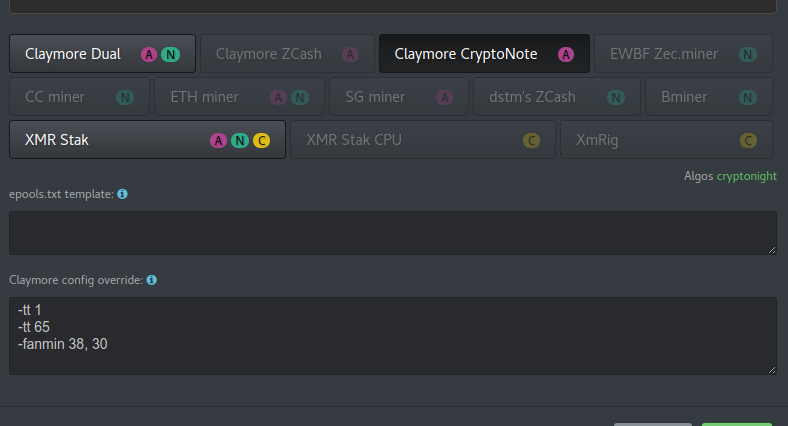Grab the config override resize handle
The width and height of the screenshot is (788, 426).
coord(772,370)
